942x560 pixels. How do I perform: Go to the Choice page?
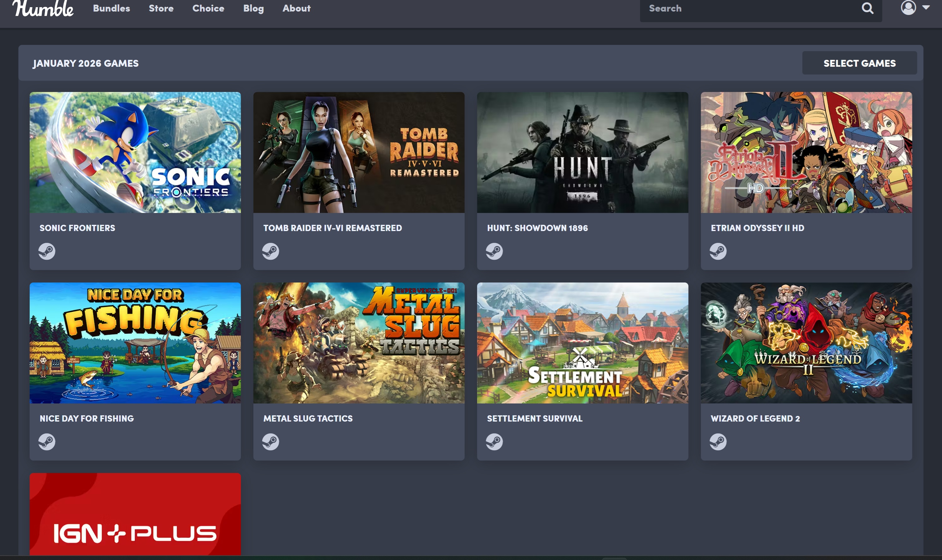208,8
